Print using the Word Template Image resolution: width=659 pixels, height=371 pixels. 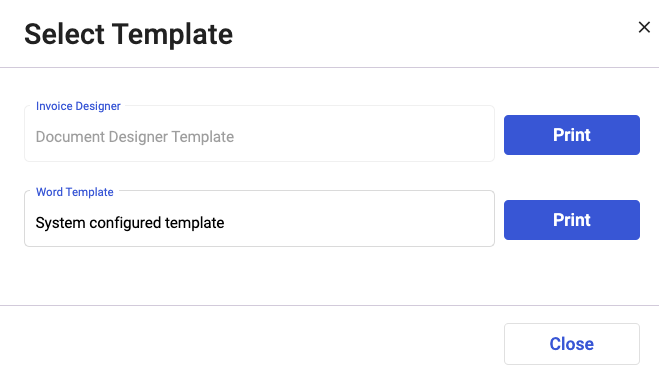click(572, 220)
